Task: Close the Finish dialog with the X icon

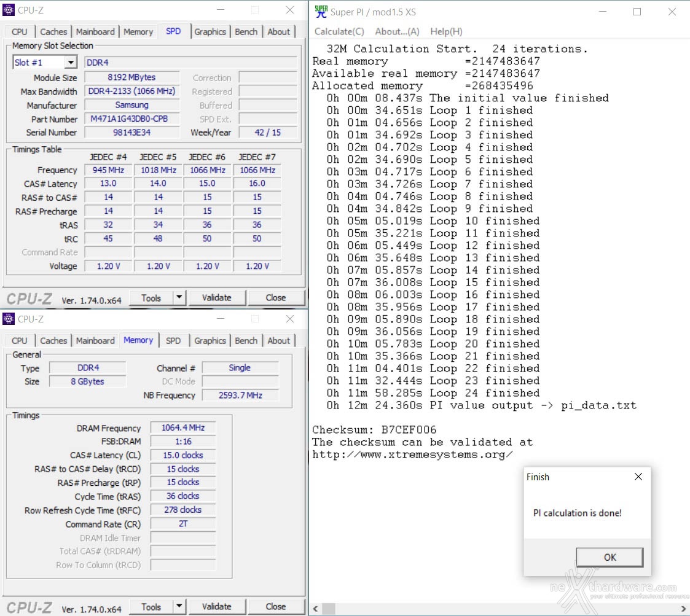Action: [638, 477]
